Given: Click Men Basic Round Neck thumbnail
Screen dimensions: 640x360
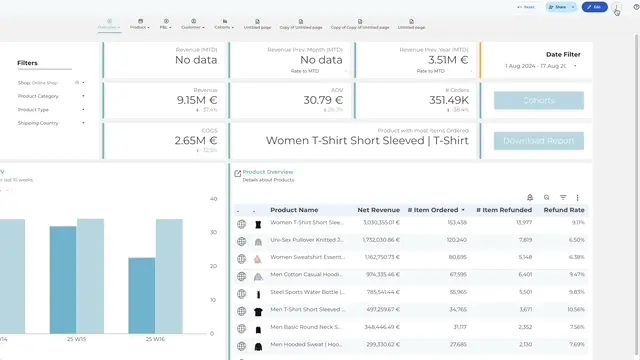Looking at the screenshot, I should pyautogui.click(x=258, y=329).
